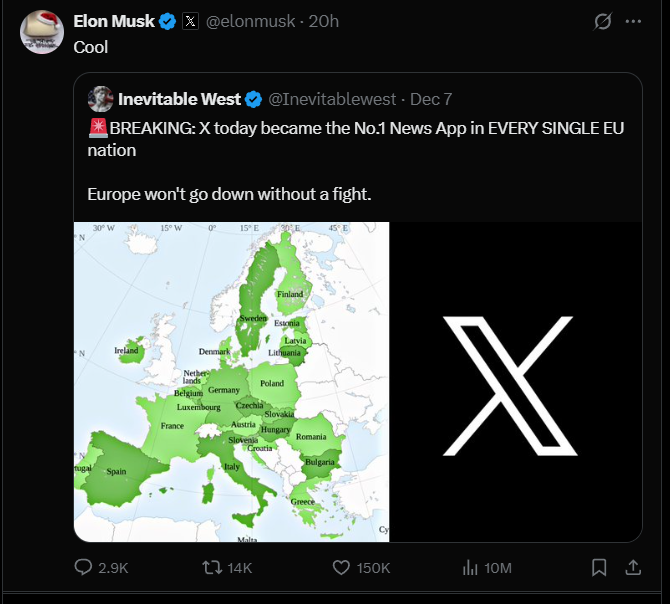Repost this tweet via retweet icon
This screenshot has width=670, height=604.
click(x=213, y=567)
